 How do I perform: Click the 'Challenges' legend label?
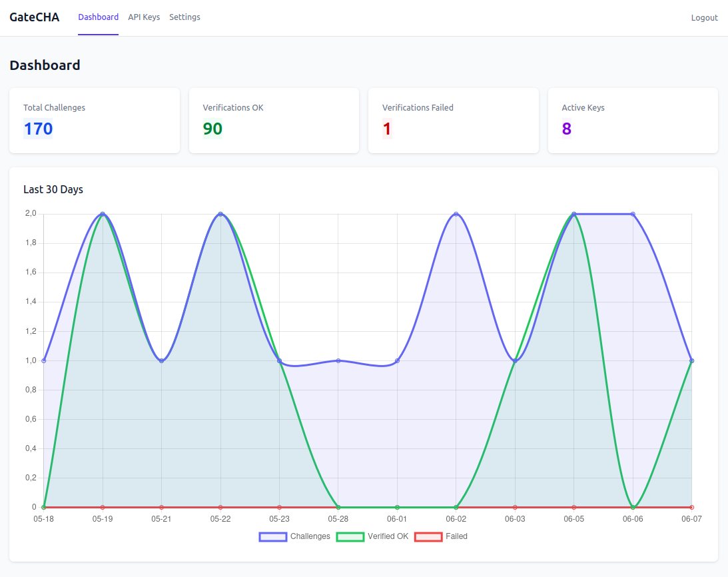310,536
